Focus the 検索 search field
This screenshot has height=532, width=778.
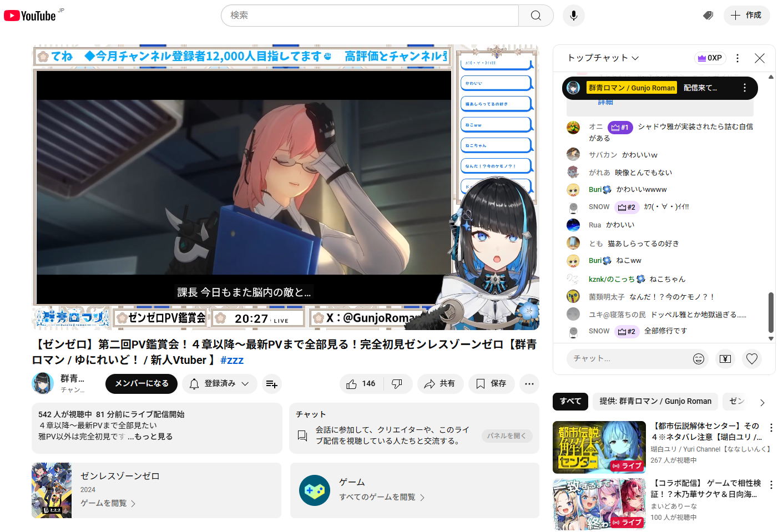point(370,16)
